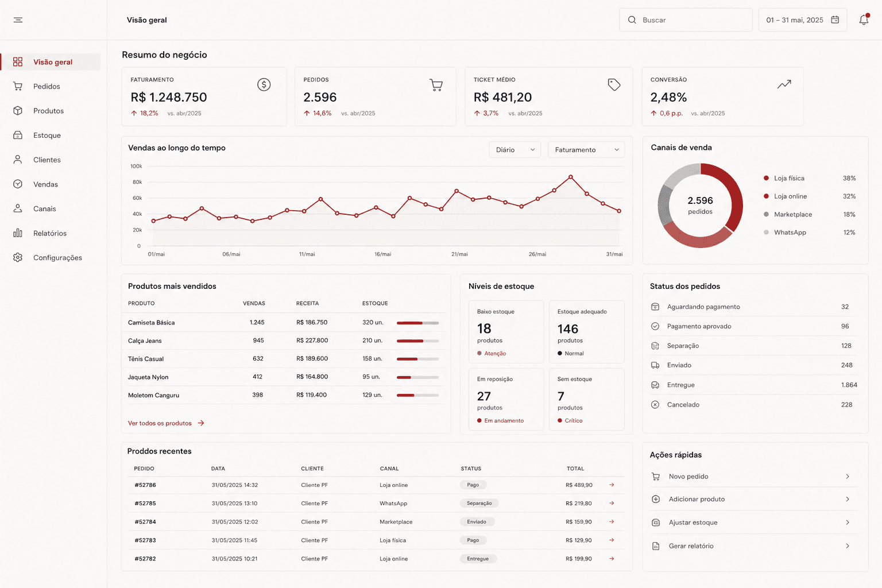Click the Entregue badge for order #52782
The image size is (882, 588).
point(478,558)
